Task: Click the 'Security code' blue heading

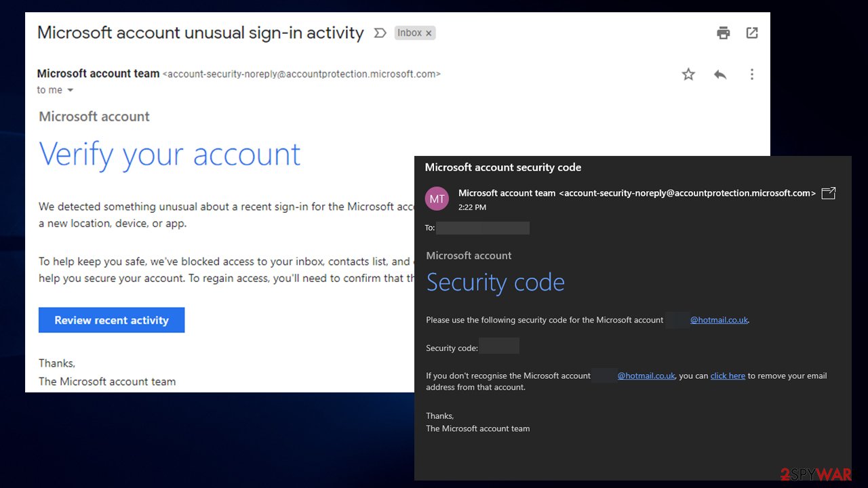Action: pos(495,283)
